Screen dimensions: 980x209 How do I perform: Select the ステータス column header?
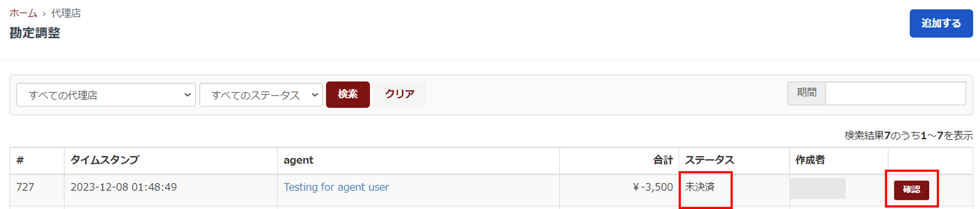709,160
